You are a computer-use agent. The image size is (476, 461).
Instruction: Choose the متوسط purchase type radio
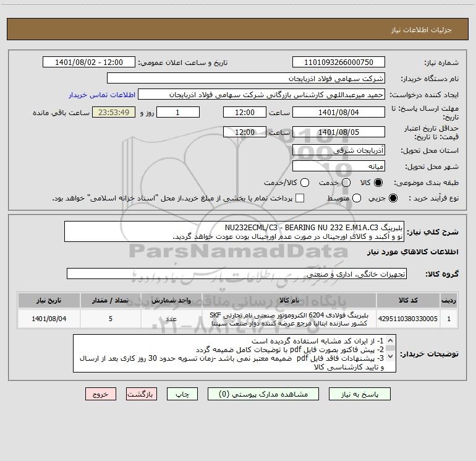point(357,198)
